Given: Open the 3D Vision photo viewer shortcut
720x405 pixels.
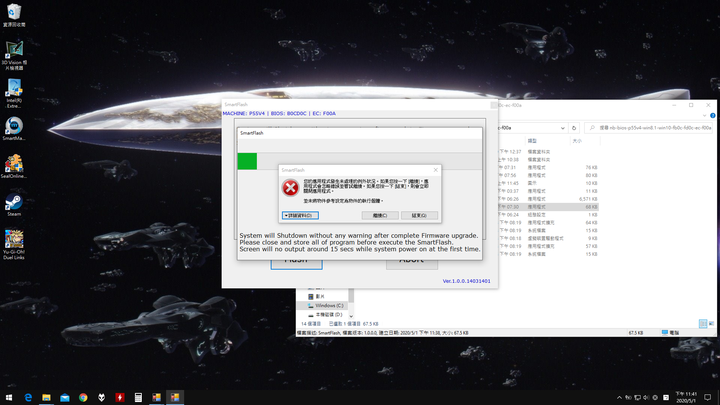Looking at the screenshot, I should coord(14,55).
